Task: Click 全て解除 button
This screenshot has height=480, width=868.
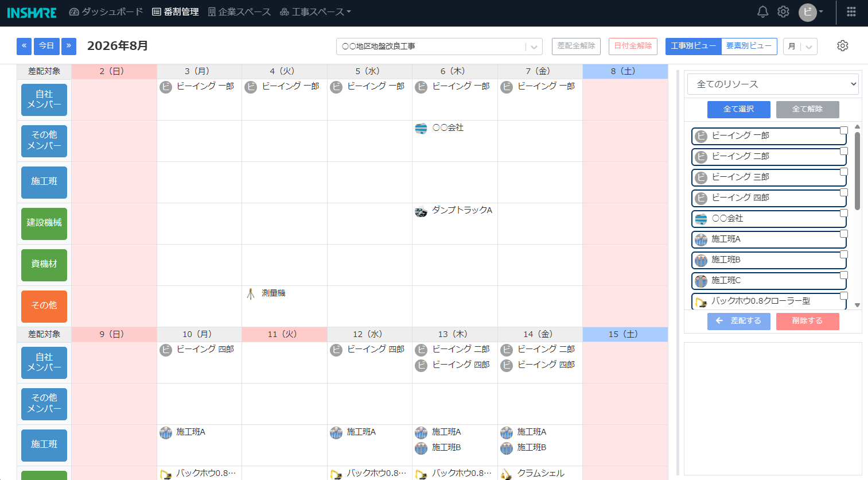Action: pos(807,109)
